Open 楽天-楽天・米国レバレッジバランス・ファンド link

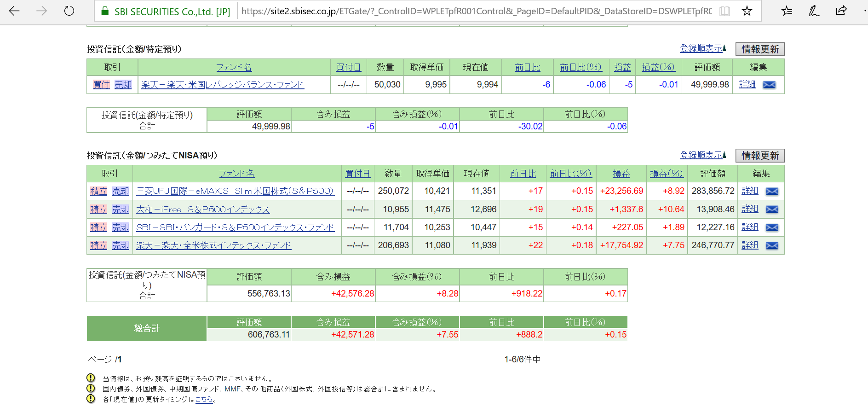coord(223,85)
